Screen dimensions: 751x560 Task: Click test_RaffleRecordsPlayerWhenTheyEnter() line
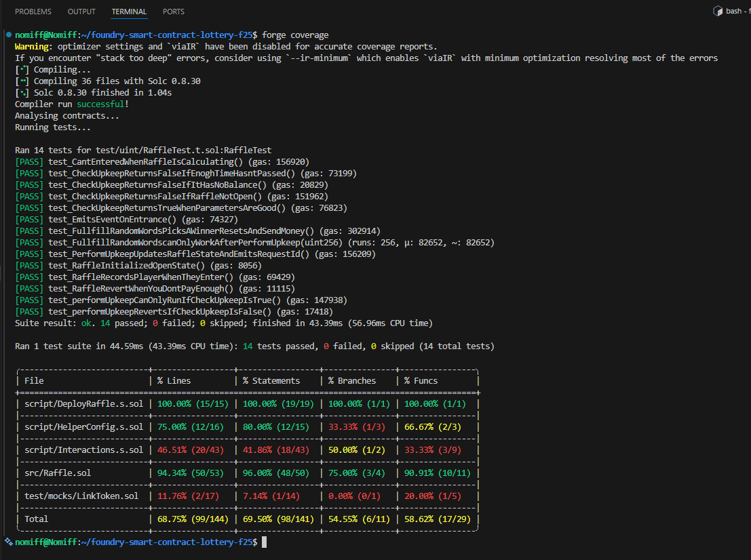[155, 277]
